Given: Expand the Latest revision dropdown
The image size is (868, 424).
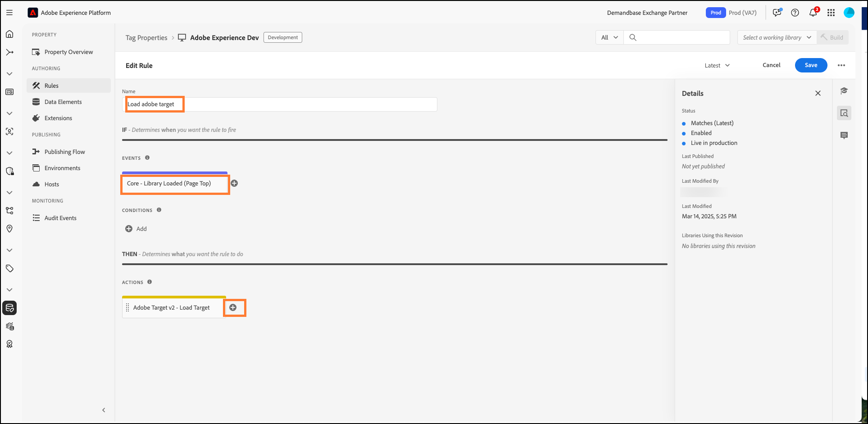Looking at the screenshot, I should [717, 65].
